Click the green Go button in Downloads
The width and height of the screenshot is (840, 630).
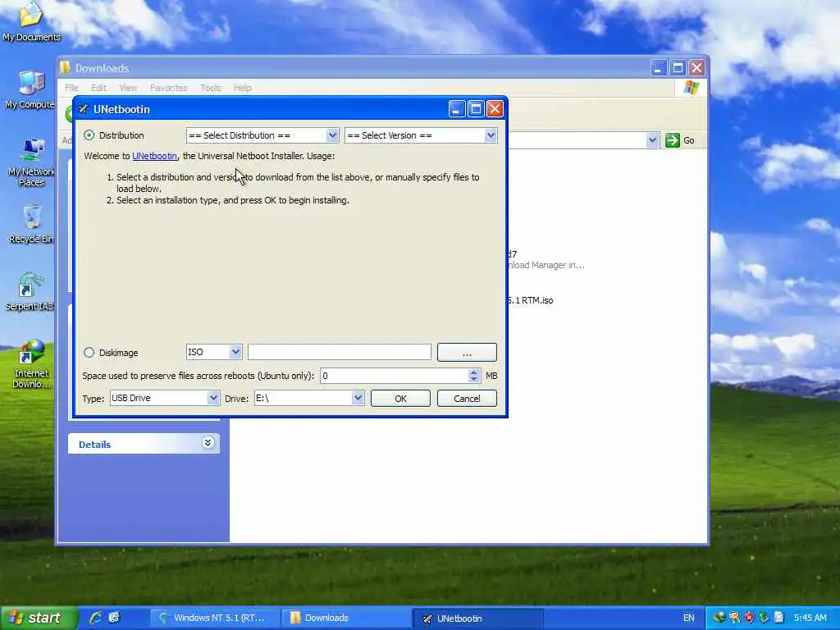pyautogui.click(x=680, y=140)
